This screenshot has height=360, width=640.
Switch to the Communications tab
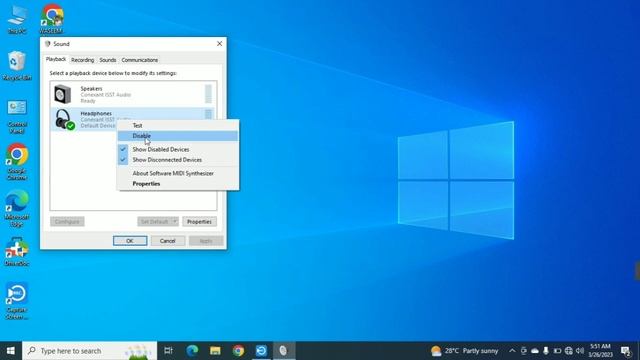click(140, 60)
